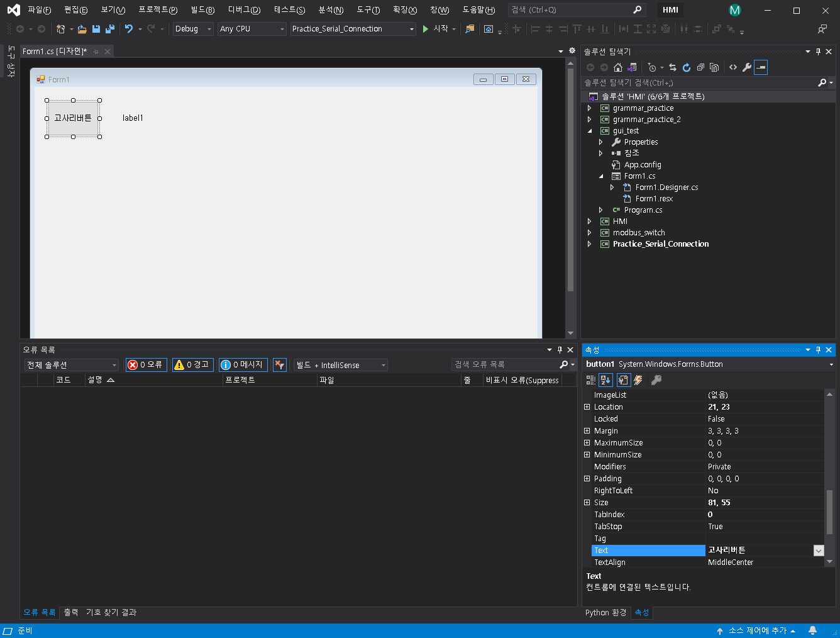The height and width of the screenshot is (638, 840).
Task: Start debugging with the green play button
Action: click(x=426, y=29)
